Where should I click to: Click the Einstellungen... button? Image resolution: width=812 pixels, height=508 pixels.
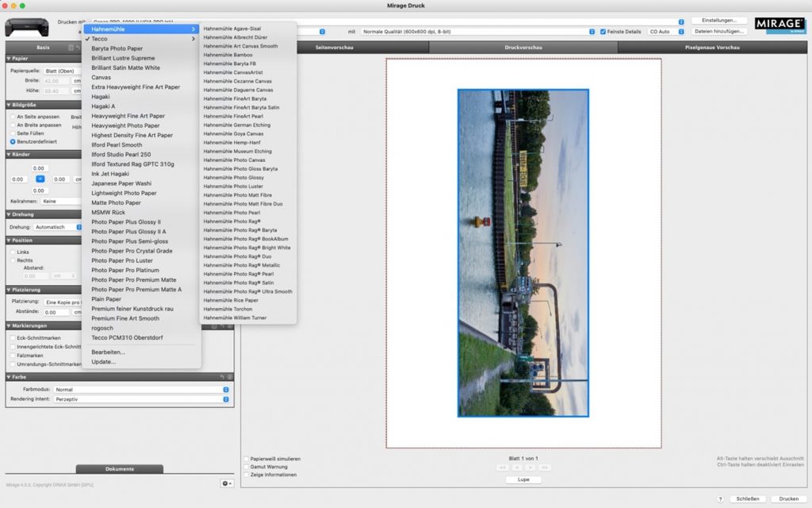point(718,20)
